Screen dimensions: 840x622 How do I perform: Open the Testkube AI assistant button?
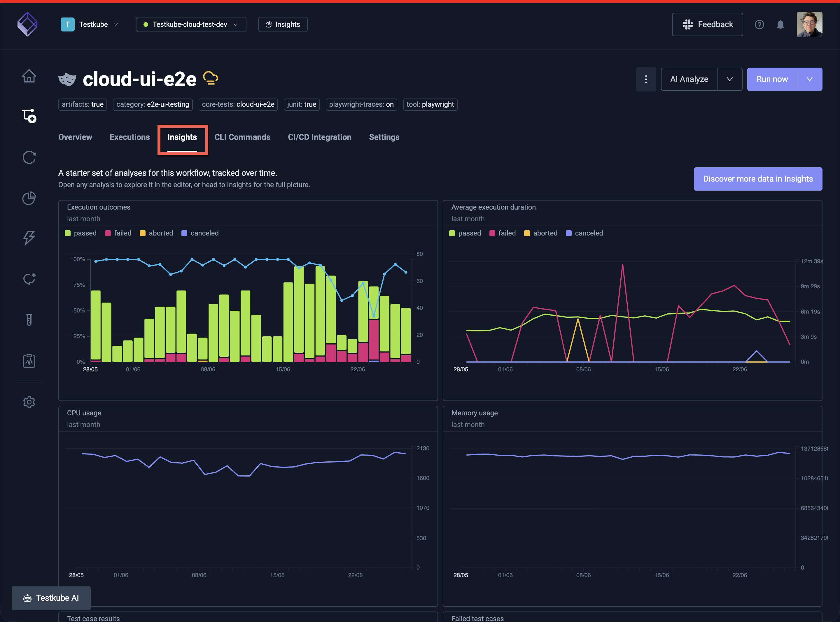coord(51,598)
